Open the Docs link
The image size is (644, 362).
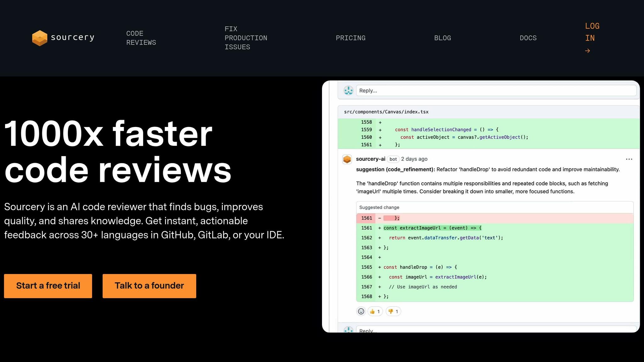pos(528,38)
